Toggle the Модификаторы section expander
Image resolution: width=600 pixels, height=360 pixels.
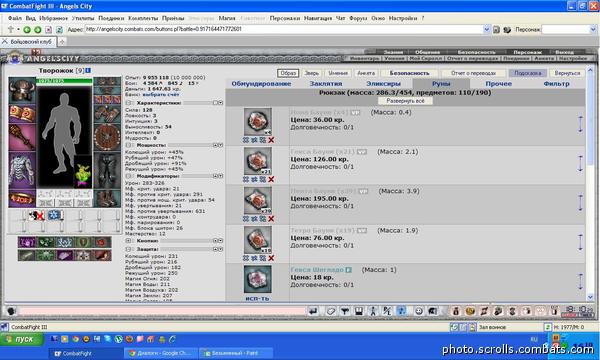129,176
